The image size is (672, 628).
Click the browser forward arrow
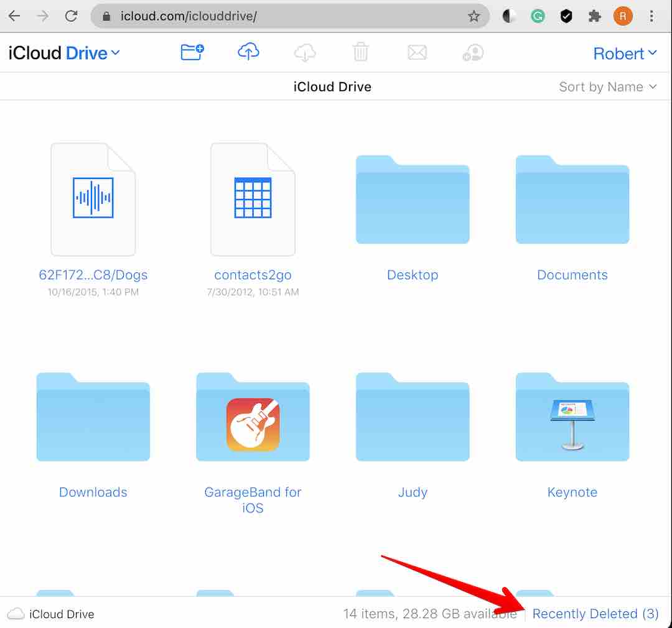click(43, 16)
